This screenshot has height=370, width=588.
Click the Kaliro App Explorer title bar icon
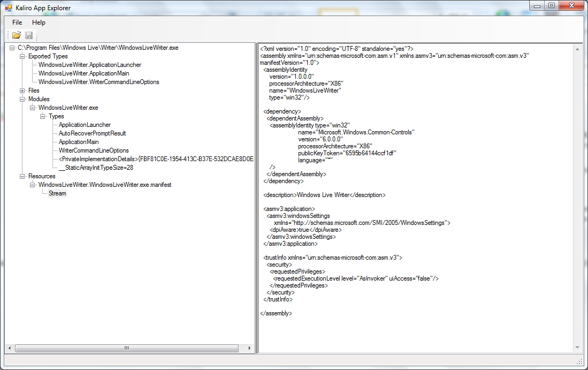(x=9, y=8)
